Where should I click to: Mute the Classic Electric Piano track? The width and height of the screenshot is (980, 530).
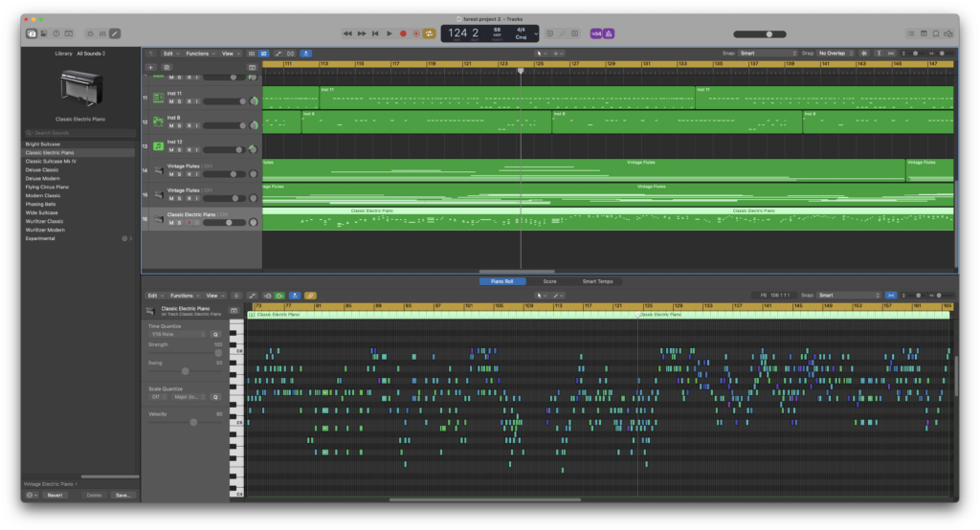tap(171, 223)
